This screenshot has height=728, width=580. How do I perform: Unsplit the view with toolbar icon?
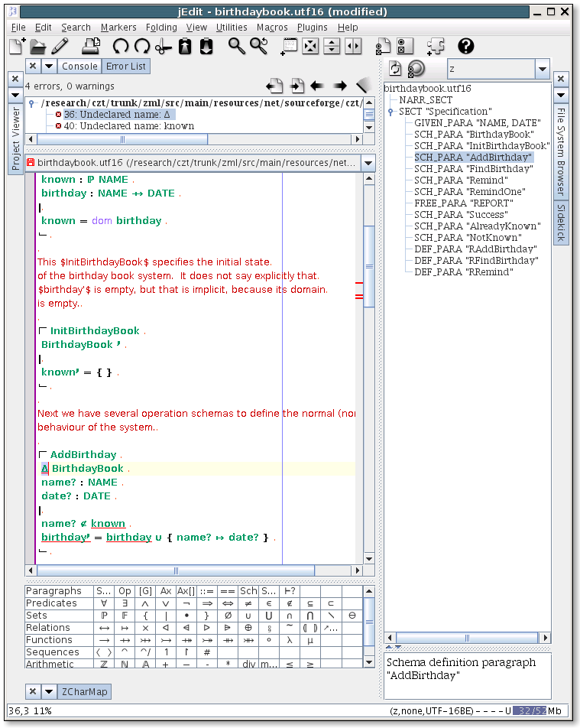310,46
